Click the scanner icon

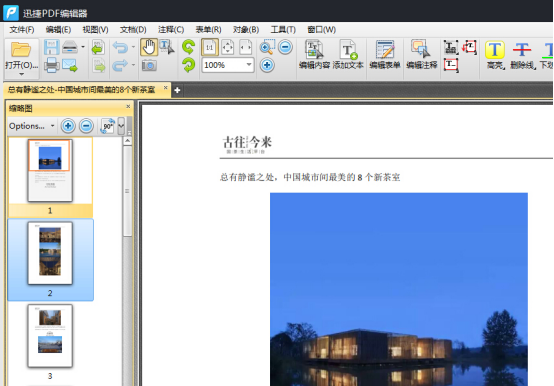(70, 47)
